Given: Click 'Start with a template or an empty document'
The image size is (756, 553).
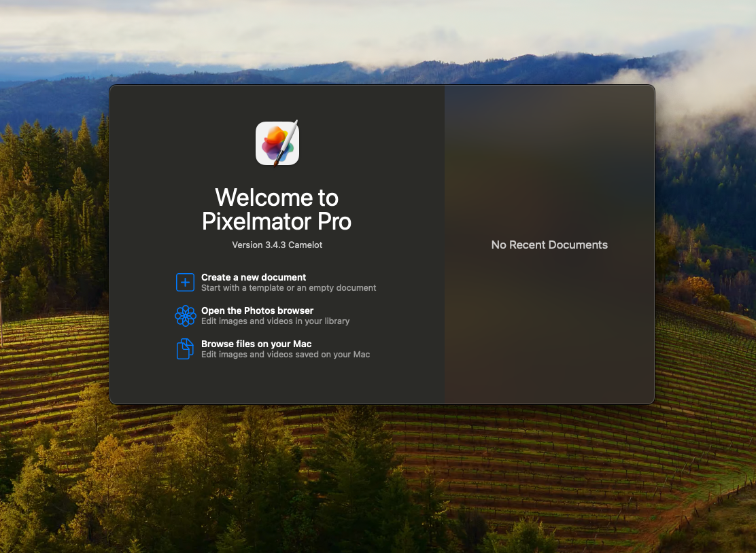Looking at the screenshot, I should pyautogui.click(x=289, y=288).
